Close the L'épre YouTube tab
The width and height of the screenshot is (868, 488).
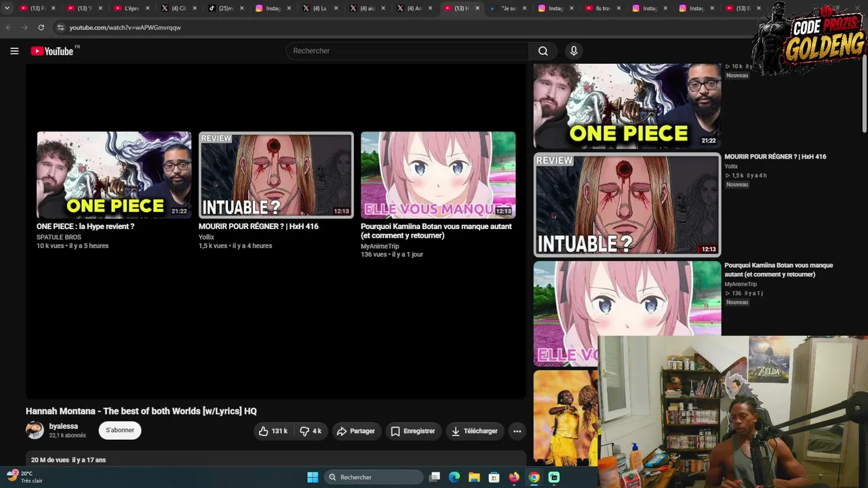click(147, 8)
